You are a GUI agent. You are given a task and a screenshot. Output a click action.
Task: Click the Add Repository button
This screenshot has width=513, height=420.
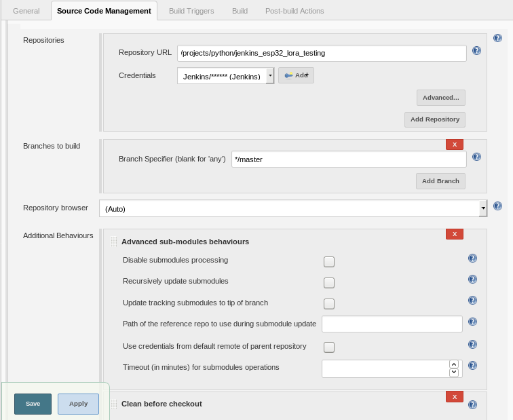pos(435,119)
